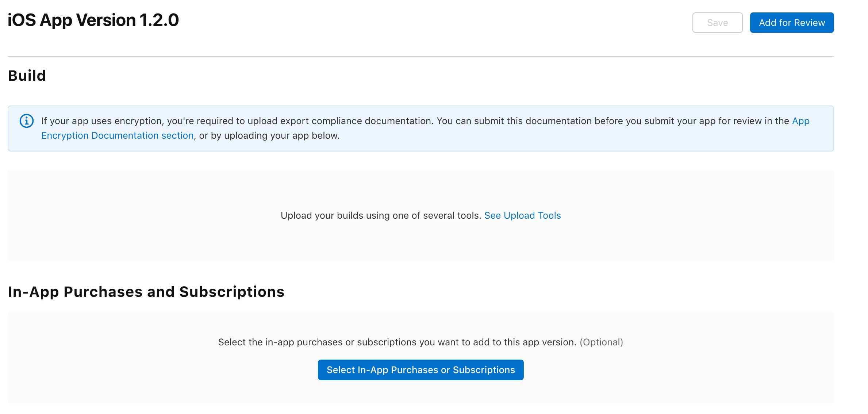
Task: Click the In-App Purchases and Subscriptions heading
Action: (146, 292)
